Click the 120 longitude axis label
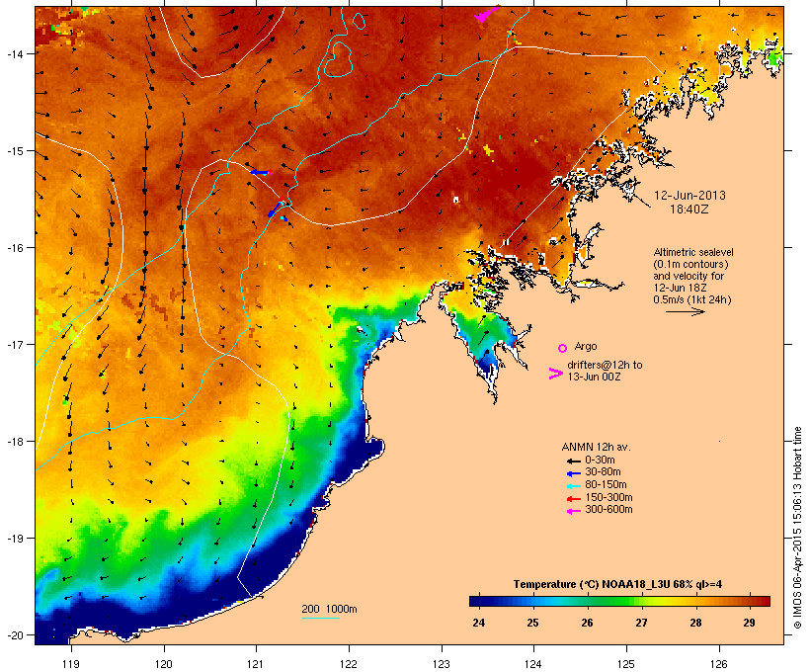 point(164,664)
